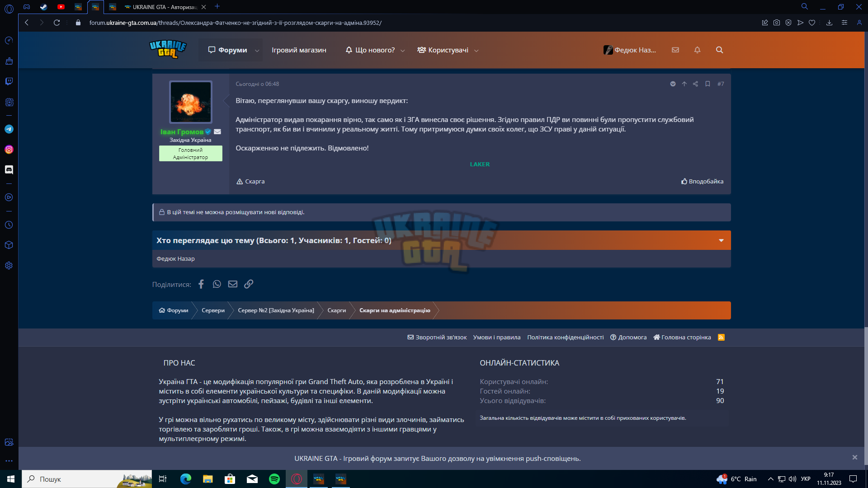Open post #7 options dropdown
This screenshot has width=868, height=488.
[x=673, y=84]
